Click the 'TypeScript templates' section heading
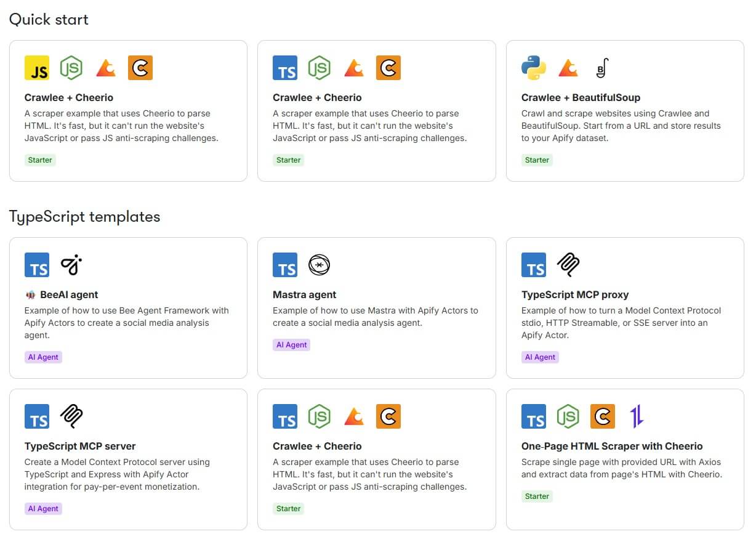756x534 pixels. pyautogui.click(x=84, y=217)
